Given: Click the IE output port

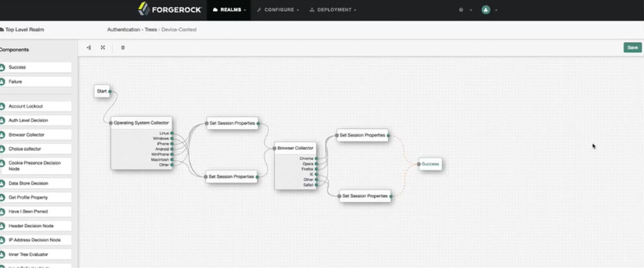Looking at the screenshot, I should click(x=316, y=174).
